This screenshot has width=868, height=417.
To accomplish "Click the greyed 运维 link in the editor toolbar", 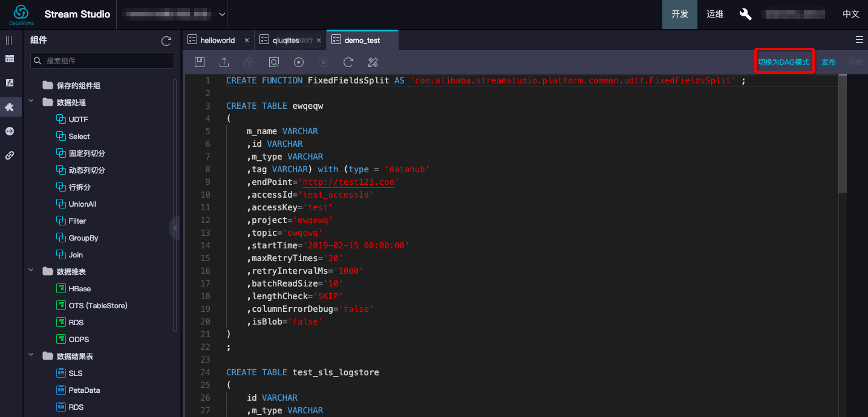I will pos(855,62).
